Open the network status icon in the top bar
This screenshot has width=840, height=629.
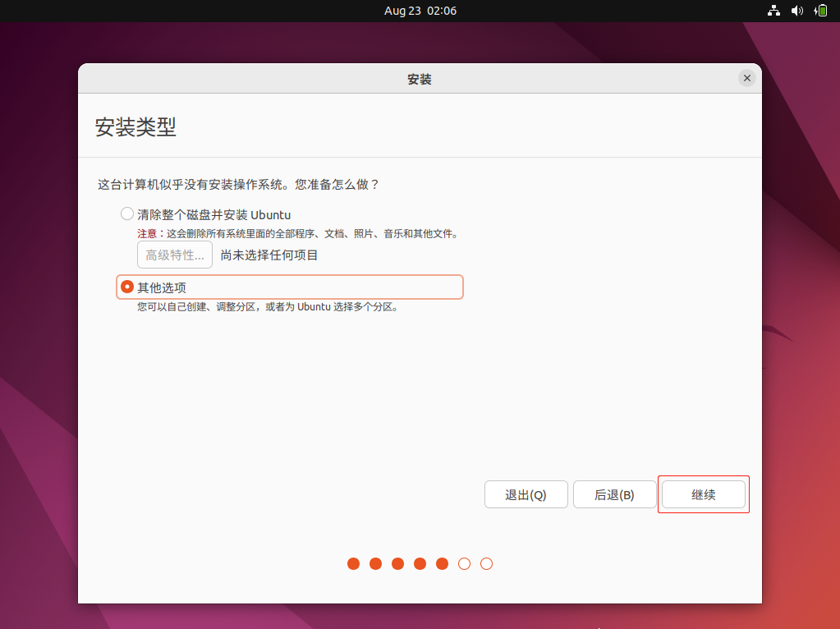pyautogui.click(x=773, y=11)
